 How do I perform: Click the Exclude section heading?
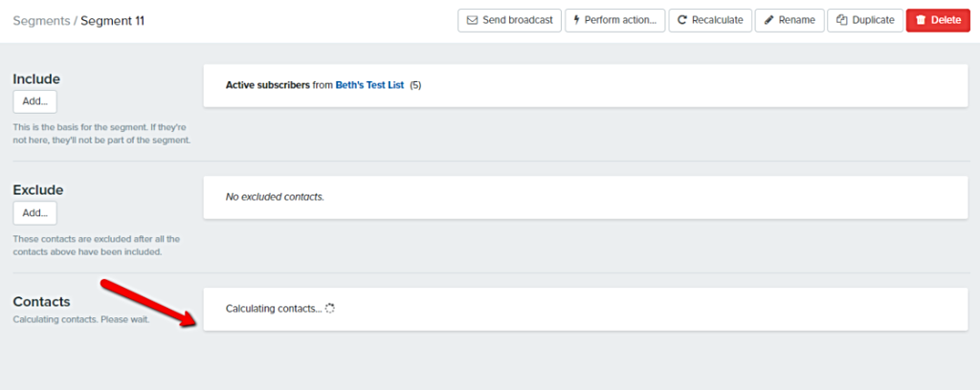tap(38, 189)
